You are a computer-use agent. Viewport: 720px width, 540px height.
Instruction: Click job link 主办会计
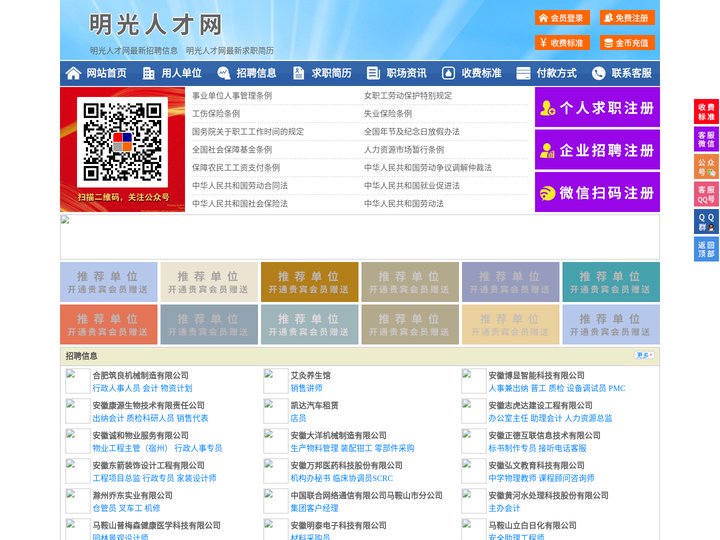tap(504, 508)
